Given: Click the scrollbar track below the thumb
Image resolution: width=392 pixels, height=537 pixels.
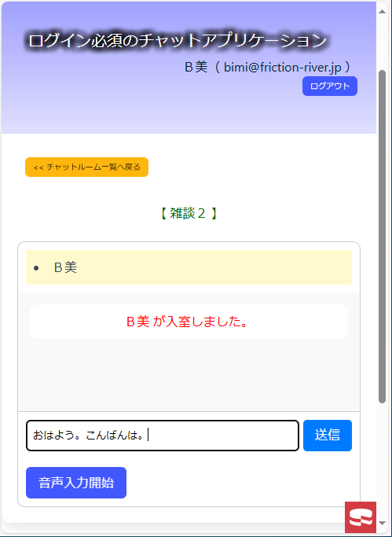Looking at the screenshot, I should (382, 459).
